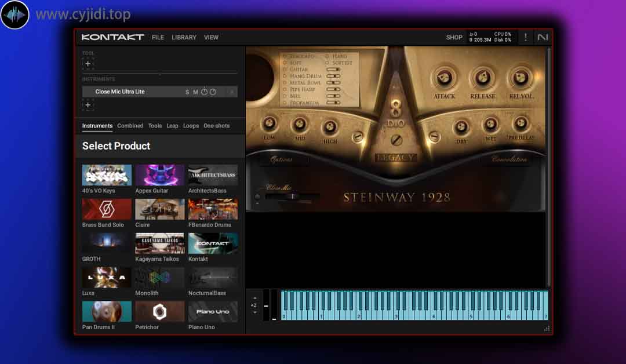This screenshot has height=364, width=626.
Task: Open the Luxa product thumbnail
Action: tap(107, 278)
